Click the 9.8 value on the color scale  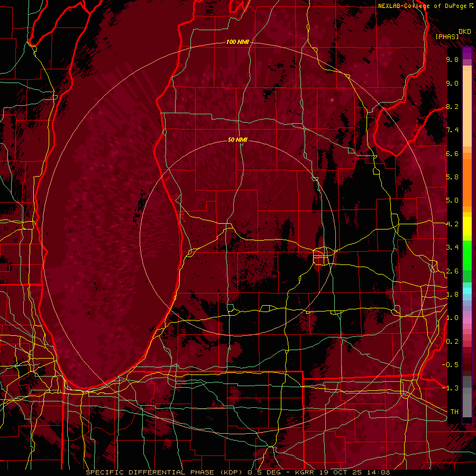452,59
